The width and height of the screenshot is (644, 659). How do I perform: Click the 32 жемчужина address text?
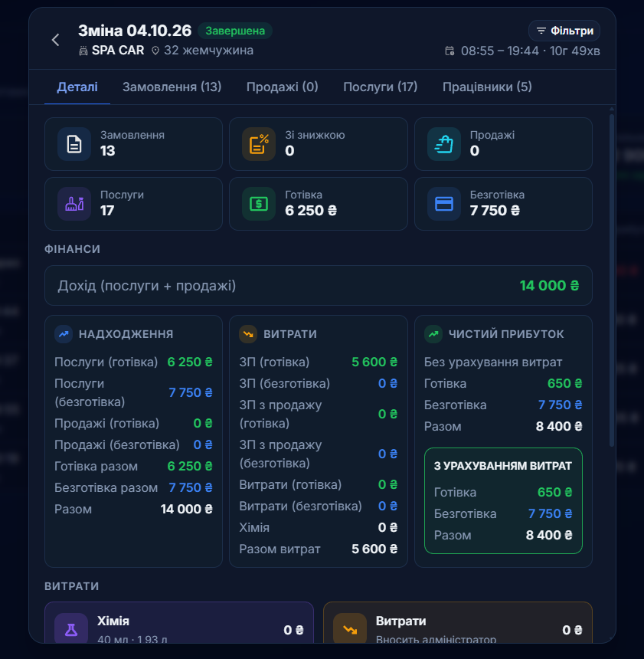coord(209,51)
